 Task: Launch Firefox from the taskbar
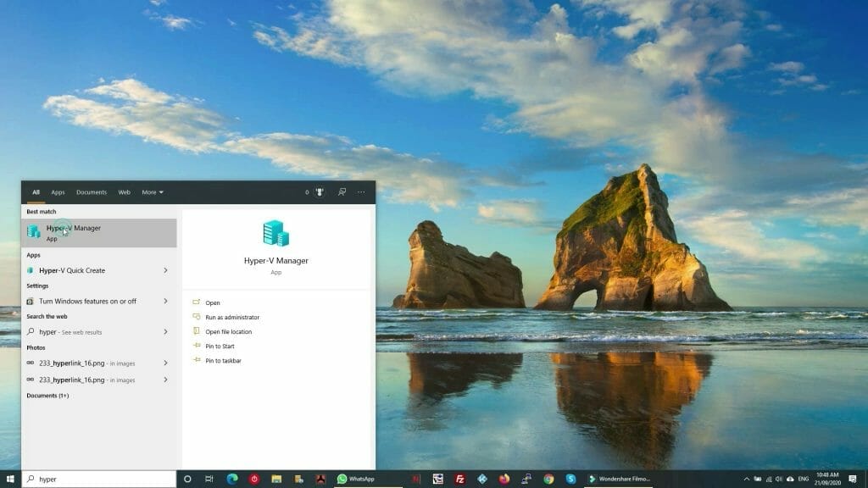pyautogui.click(x=504, y=477)
